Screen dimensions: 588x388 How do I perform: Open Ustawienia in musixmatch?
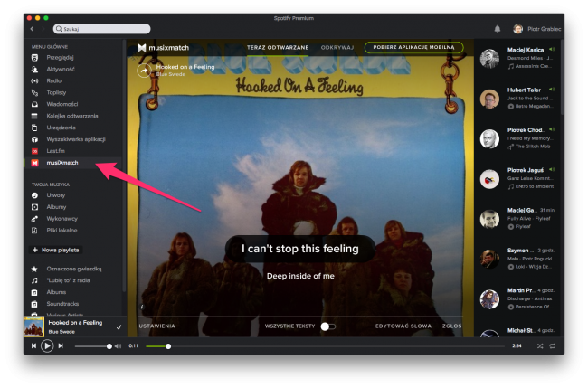(156, 326)
